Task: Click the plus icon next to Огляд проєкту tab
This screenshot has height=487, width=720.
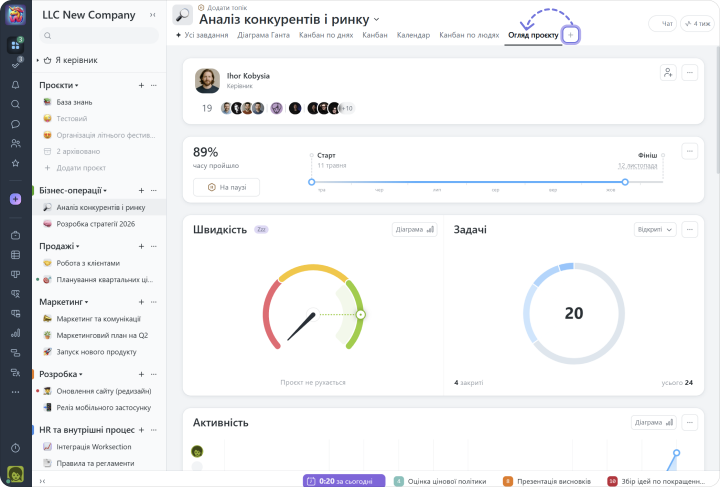Action: [571, 35]
